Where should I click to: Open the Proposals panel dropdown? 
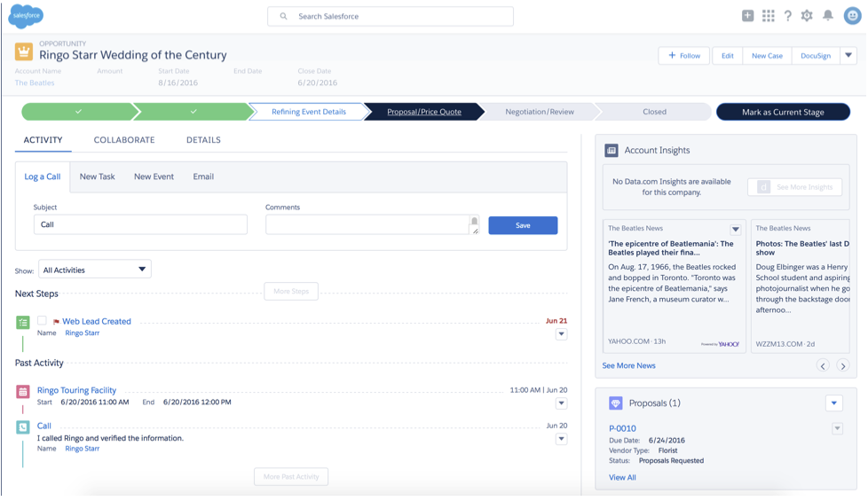833,403
